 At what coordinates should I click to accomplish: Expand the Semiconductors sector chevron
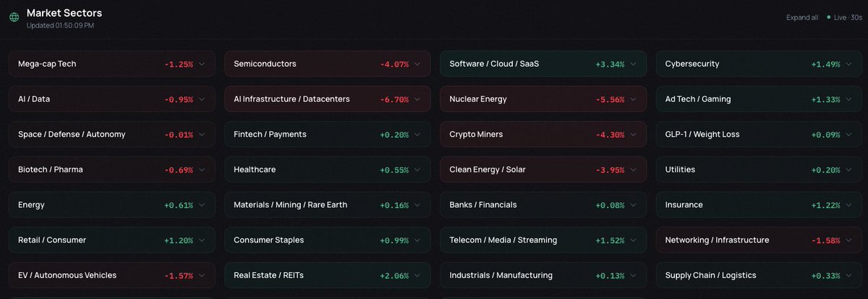[417, 64]
